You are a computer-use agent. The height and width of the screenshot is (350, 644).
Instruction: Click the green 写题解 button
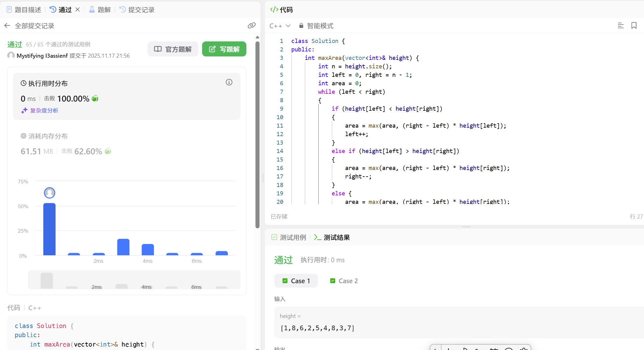[224, 49]
